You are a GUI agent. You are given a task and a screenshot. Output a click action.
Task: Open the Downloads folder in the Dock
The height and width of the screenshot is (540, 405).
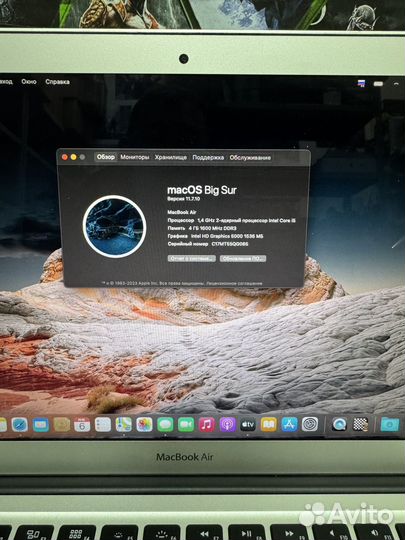(x=390, y=425)
